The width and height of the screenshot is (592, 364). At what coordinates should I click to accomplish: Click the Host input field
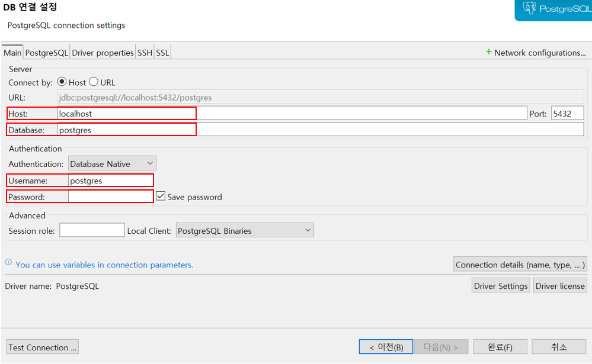coord(292,113)
